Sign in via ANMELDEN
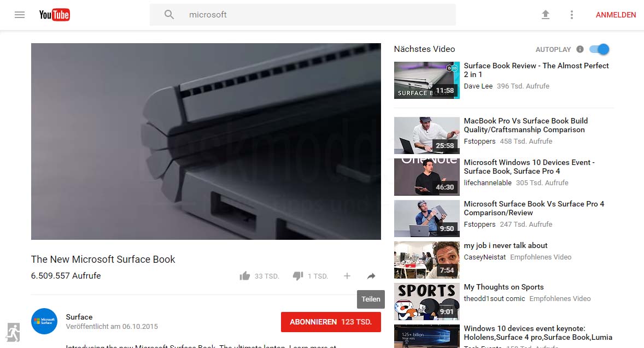Viewport: 644px width, 348px height. pos(616,15)
